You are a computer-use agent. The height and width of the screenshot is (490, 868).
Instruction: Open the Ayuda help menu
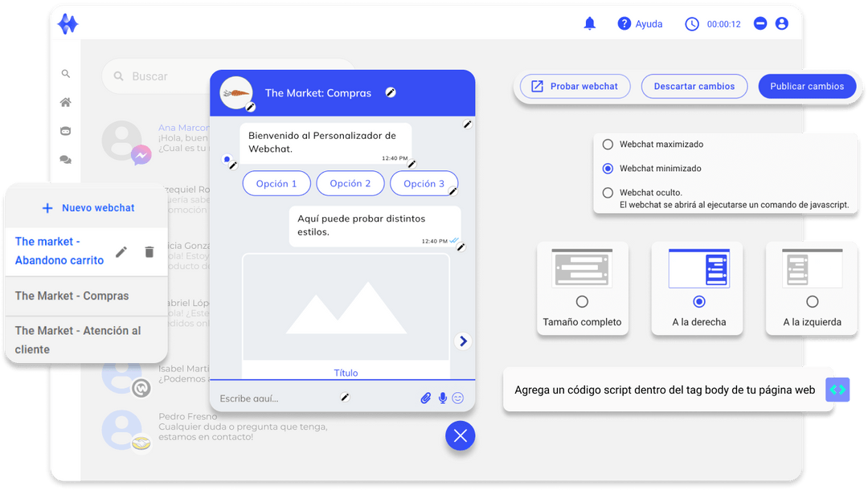tap(640, 24)
